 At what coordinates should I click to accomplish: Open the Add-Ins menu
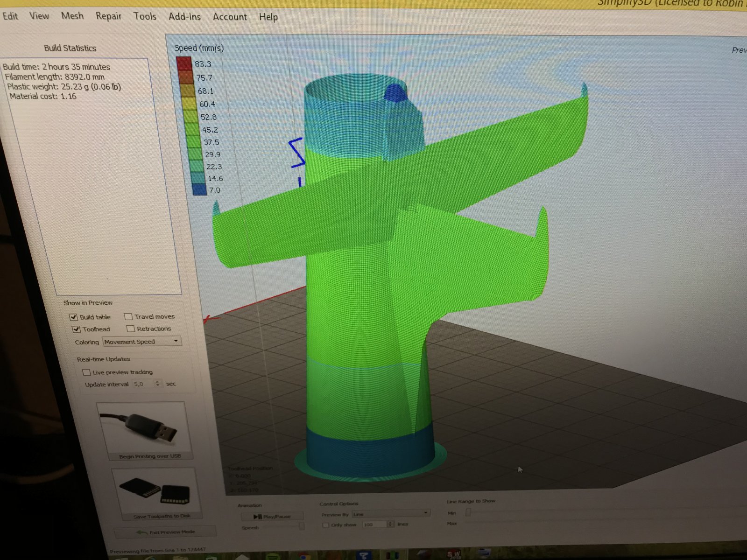(x=184, y=17)
